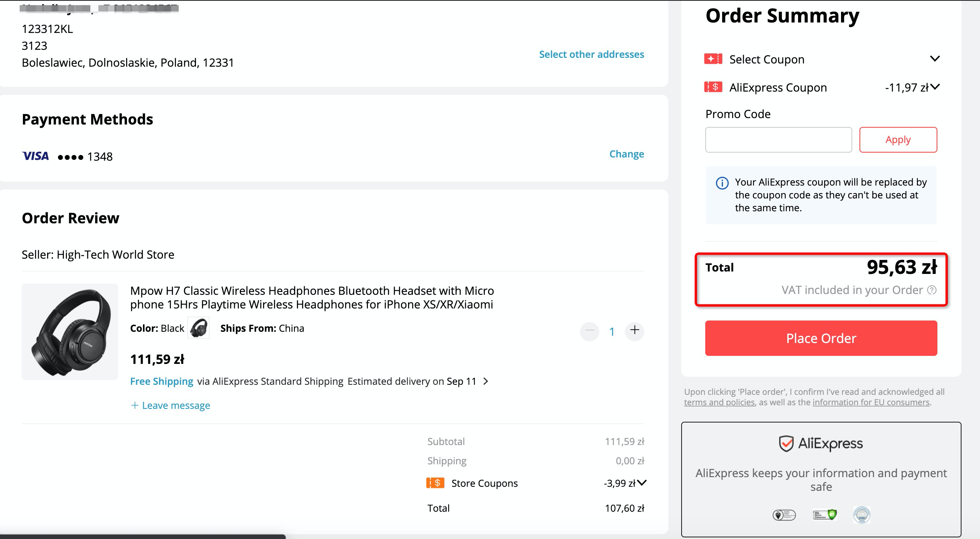Open the Mpow H7 headphones product thumbnail
980x539 pixels.
tap(70, 332)
